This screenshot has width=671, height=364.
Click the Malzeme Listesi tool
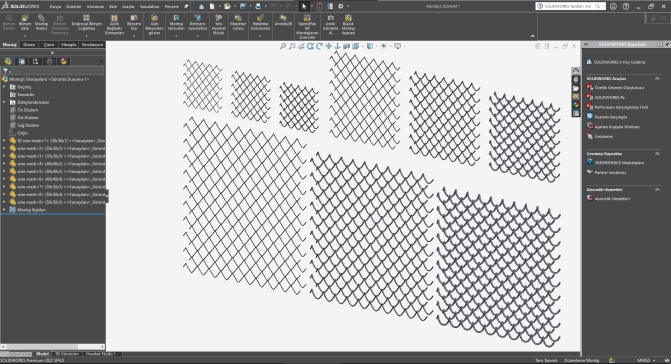(x=238, y=23)
